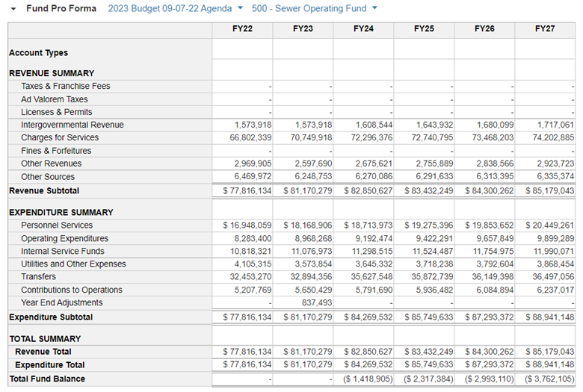583x392 pixels.
Task: Click the Expenditure Subtotal row label
Action: point(51,317)
